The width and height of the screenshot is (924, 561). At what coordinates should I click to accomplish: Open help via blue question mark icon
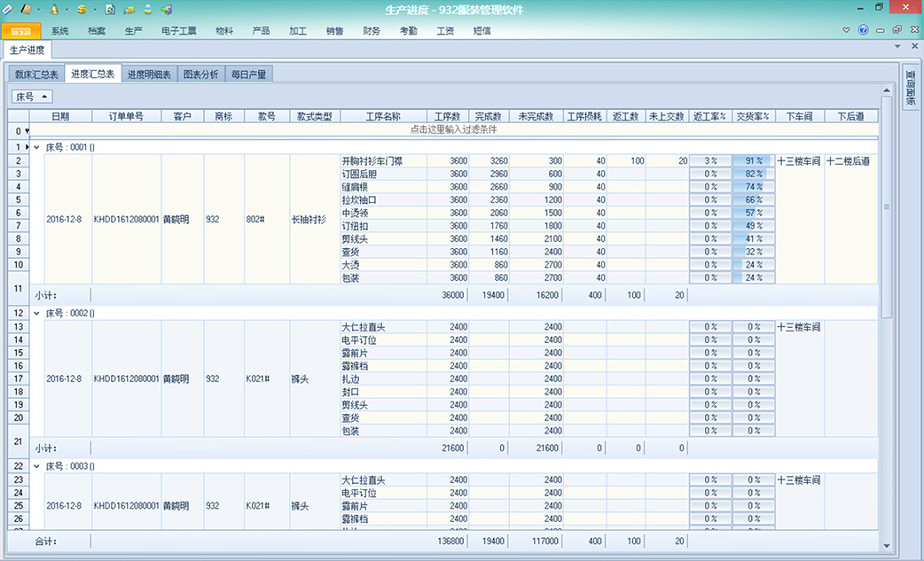tap(863, 30)
